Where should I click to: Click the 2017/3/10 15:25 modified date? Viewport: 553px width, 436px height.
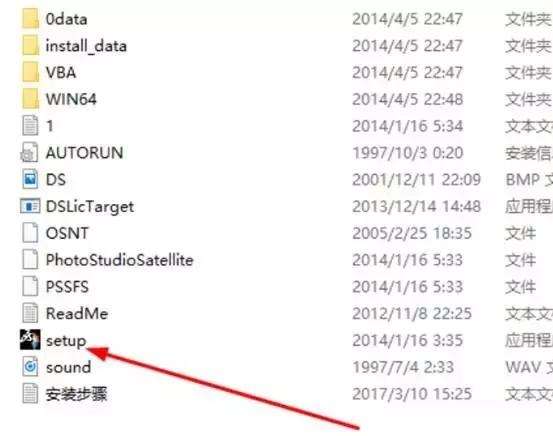[412, 394]
